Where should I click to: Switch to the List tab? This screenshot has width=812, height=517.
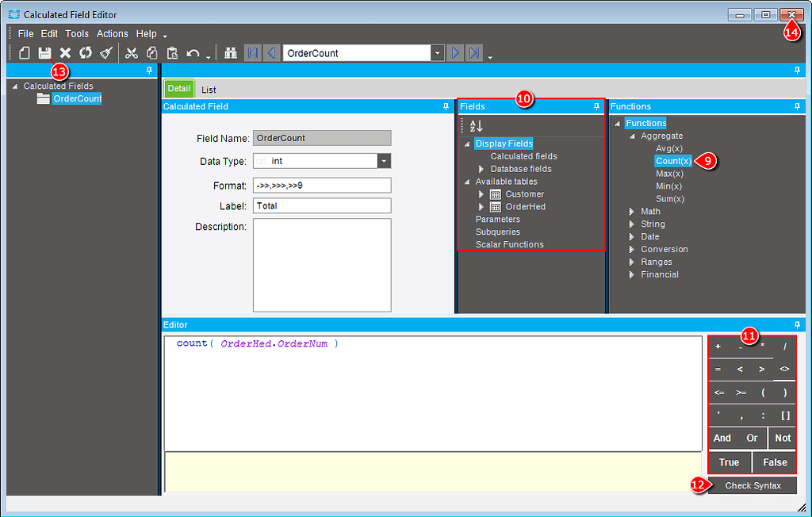208,88
